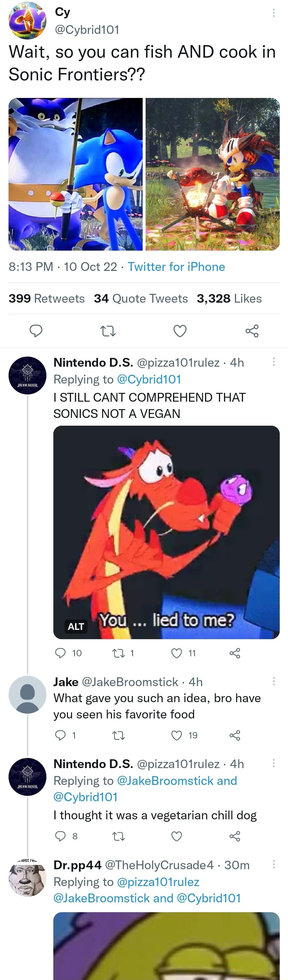Like Nintendo D.S.'s vegan reply
The width and height of the screenshot is (288, 980).
177,653
